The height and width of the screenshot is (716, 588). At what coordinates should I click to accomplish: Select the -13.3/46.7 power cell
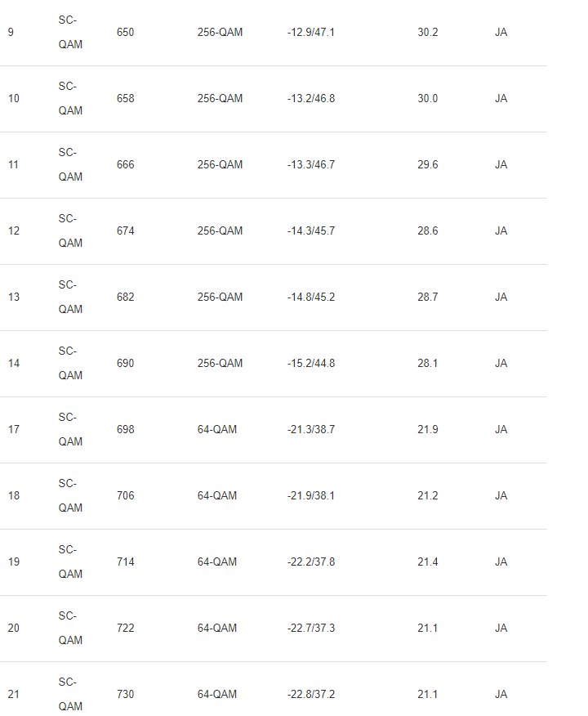click(x=311, y=165)
